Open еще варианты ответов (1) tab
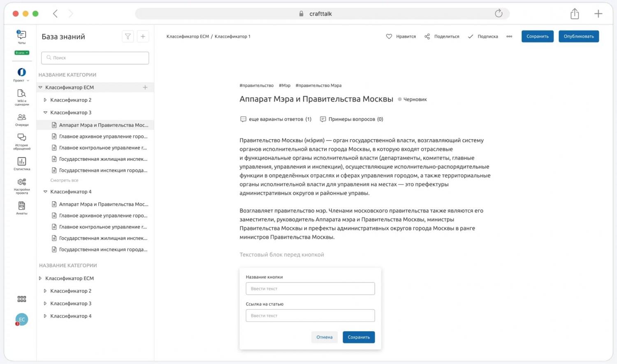The width and height of the screenshot is (617, 364). point(276,119)
